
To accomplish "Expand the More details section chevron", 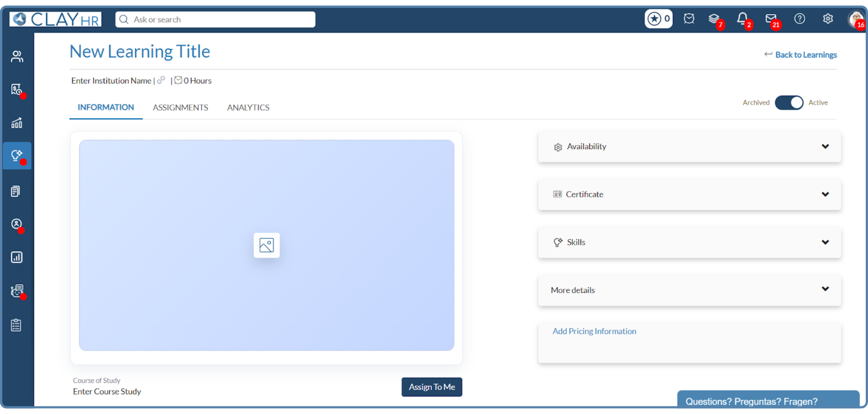I will [825, 289].
